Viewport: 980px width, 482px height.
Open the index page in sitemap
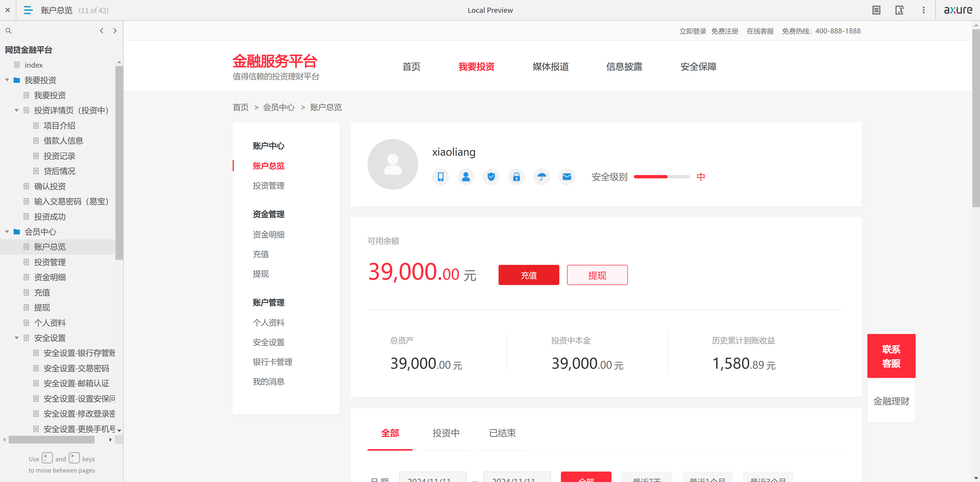[33, 65]
